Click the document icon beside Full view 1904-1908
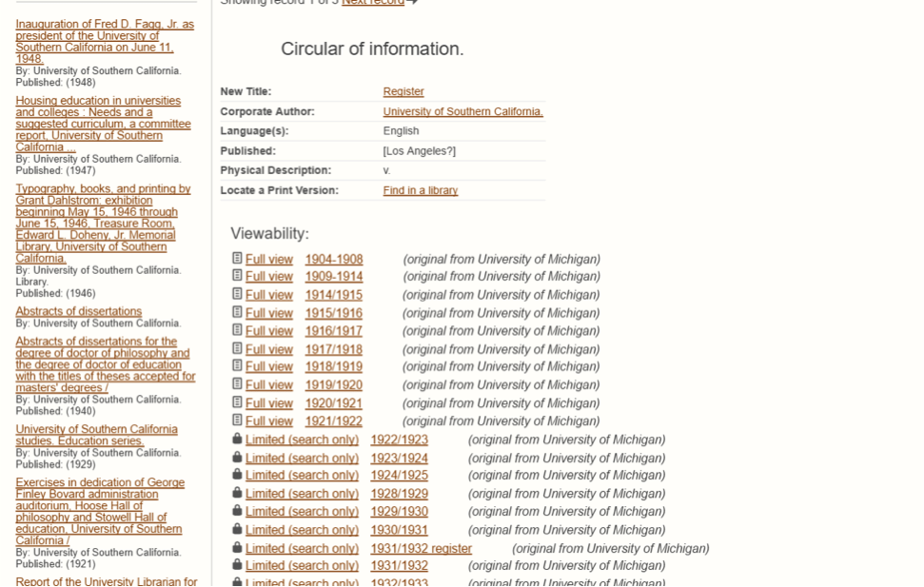Viewport: 924px width, 587px height. click(x=237, y=259)
